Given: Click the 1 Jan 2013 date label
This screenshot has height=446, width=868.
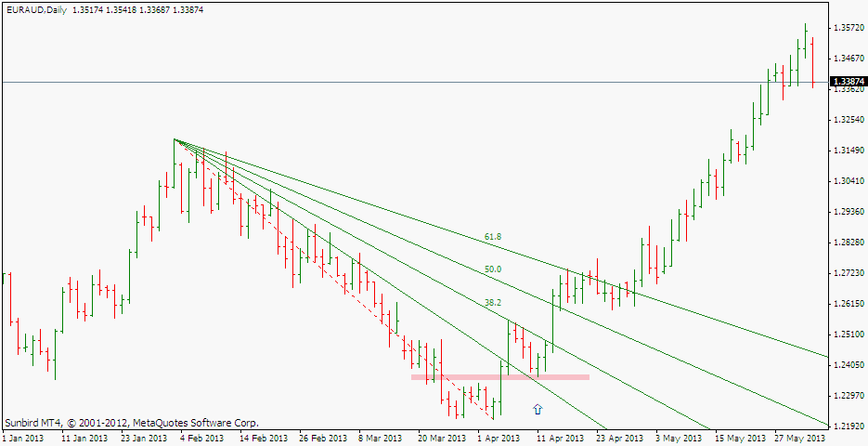Looking at the screenshot, I should [24, 438].
